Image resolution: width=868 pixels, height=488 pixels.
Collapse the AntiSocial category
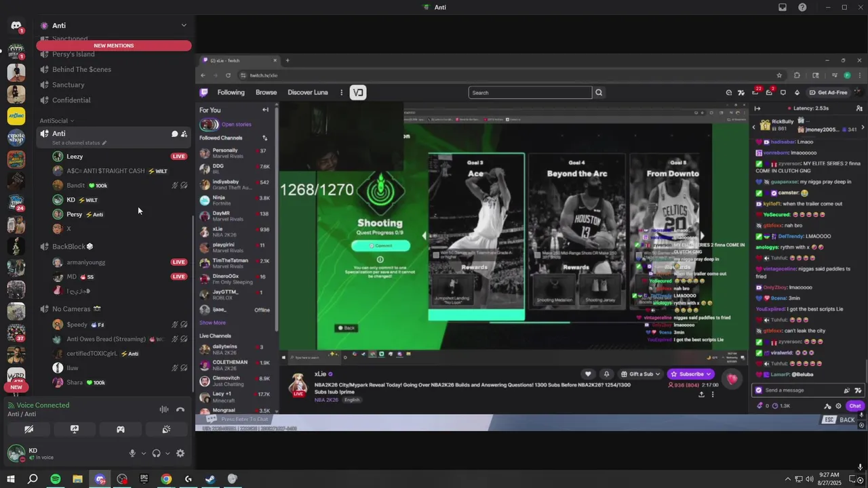coord(57,121)
